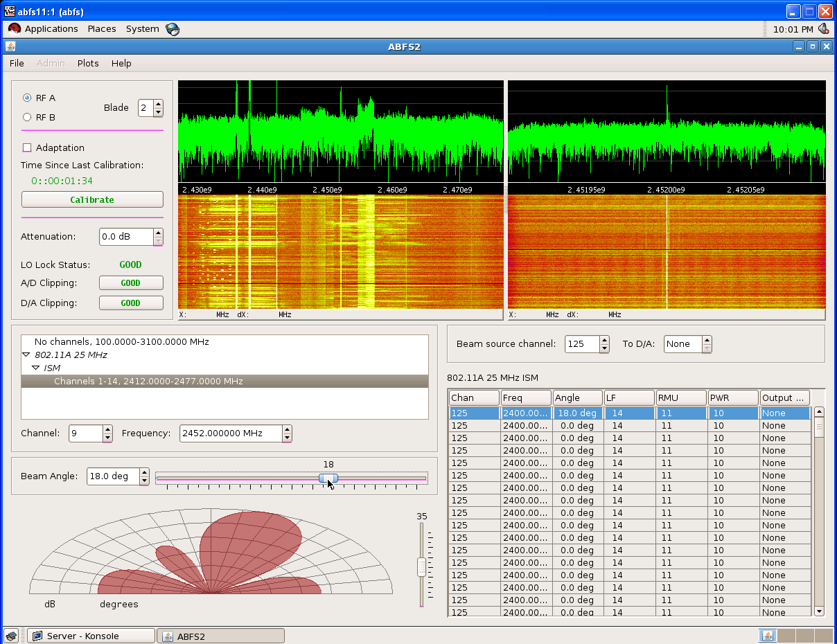This screenshot has width=837, height=644.
Task: Click the Red Hat Applications menu icon
Action: point(15,28)
